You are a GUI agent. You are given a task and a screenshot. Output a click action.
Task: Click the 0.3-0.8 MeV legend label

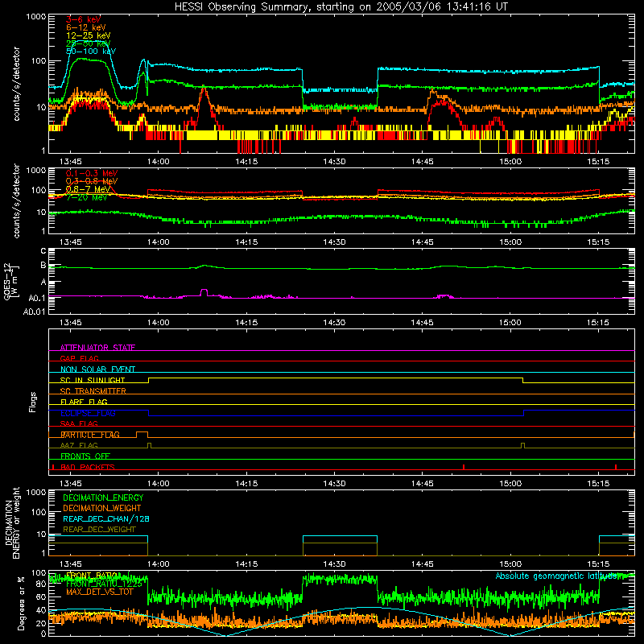click(92, 181)
